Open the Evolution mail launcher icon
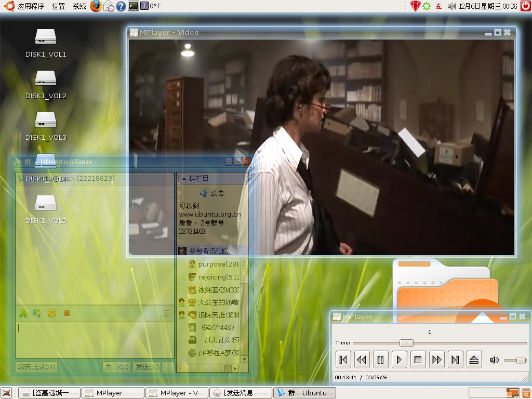 point(109,6)
